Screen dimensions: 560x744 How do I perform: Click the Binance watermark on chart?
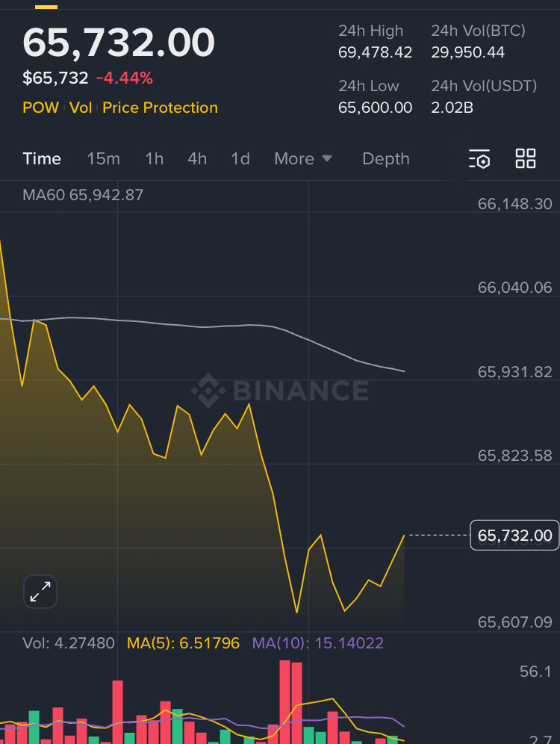click(280, 391)
